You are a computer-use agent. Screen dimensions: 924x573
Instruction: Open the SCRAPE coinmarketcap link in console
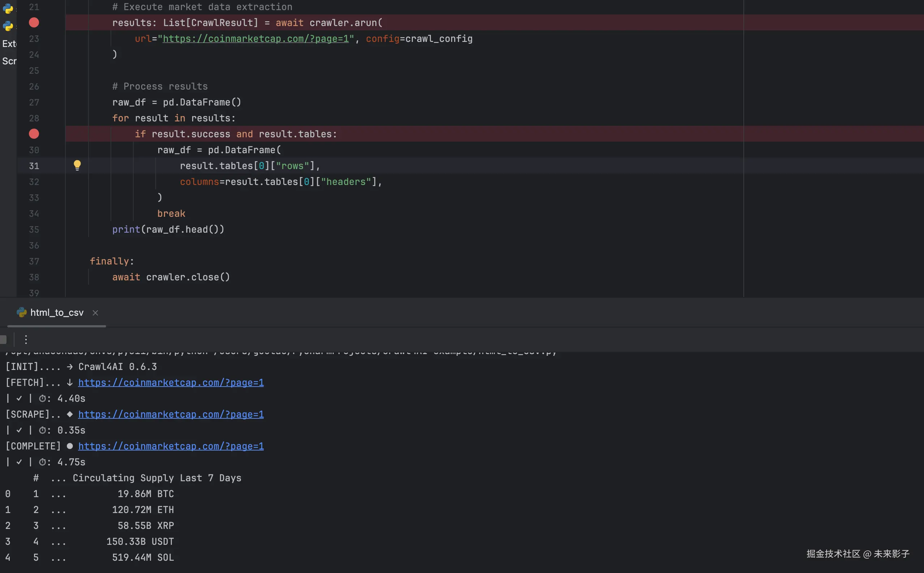[170, 414]
